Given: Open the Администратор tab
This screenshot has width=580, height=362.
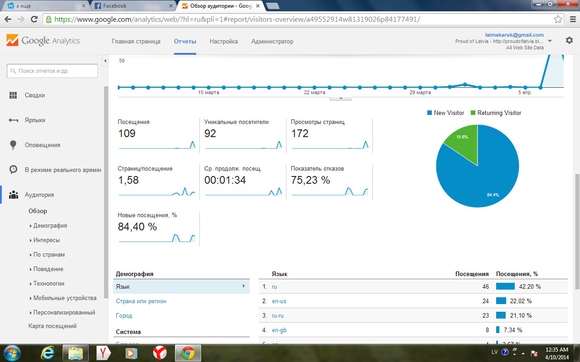Looking at the screenshot, I should (272, 41).
